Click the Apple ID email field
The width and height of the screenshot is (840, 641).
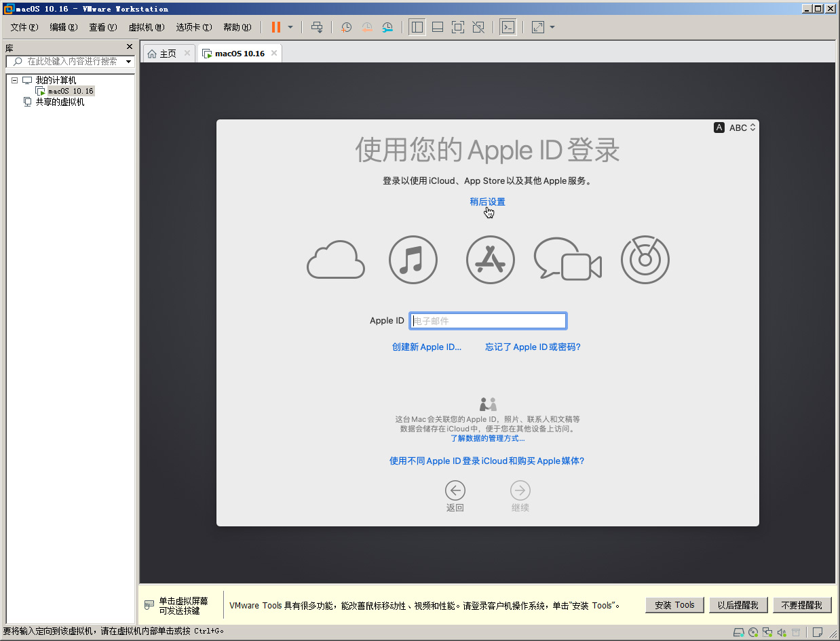point(488,321)
